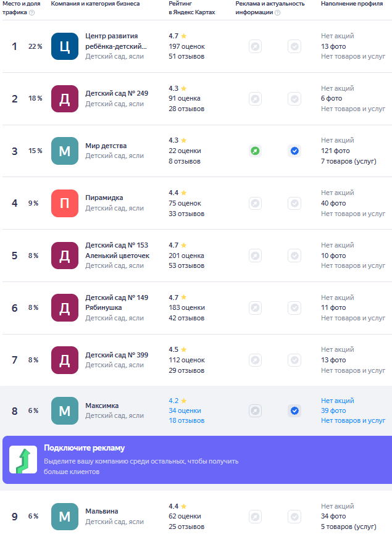The height and width of the screenshot is (537, 392).
Task: Click the verified checkmark icon in Детский сад № 399 row
Action: pyautogui.click(x=294, y=360)
